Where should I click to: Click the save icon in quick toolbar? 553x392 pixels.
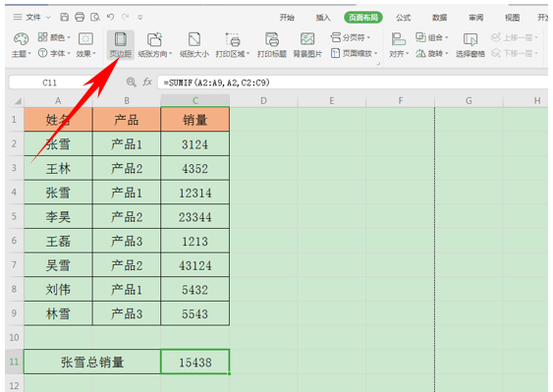[64, 17]
